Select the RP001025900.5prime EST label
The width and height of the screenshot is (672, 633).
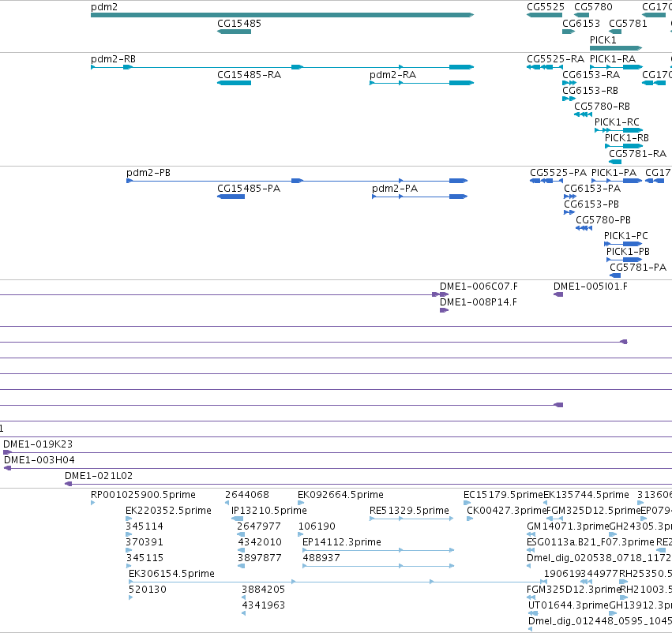[143, 495]
